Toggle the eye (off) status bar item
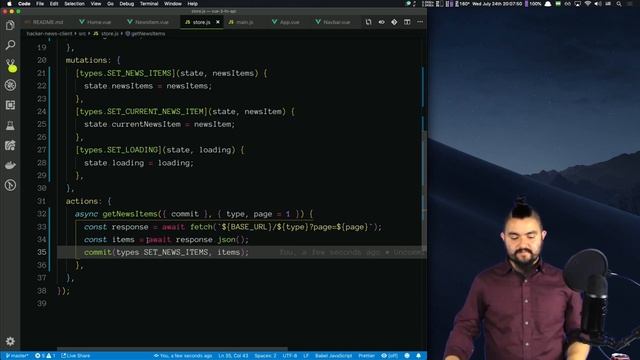Image resolution: width=640 pixels, height=360 pixels. 389,356
